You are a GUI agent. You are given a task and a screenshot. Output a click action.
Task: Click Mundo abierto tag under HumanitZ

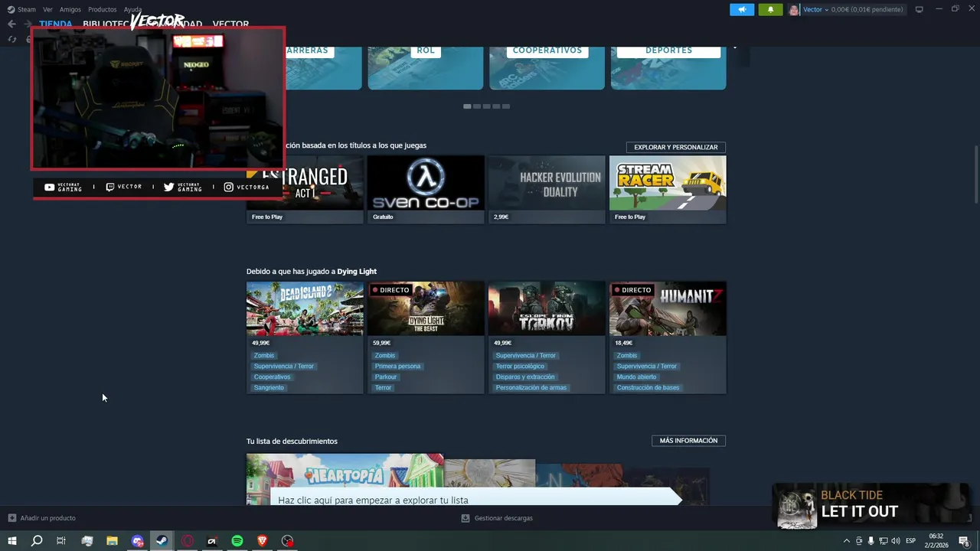636,377
